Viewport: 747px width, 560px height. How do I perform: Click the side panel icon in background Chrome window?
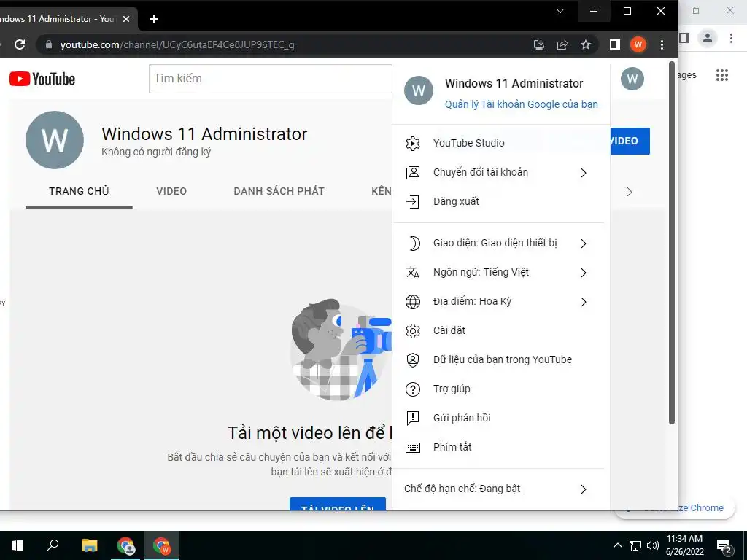[684, 38]
